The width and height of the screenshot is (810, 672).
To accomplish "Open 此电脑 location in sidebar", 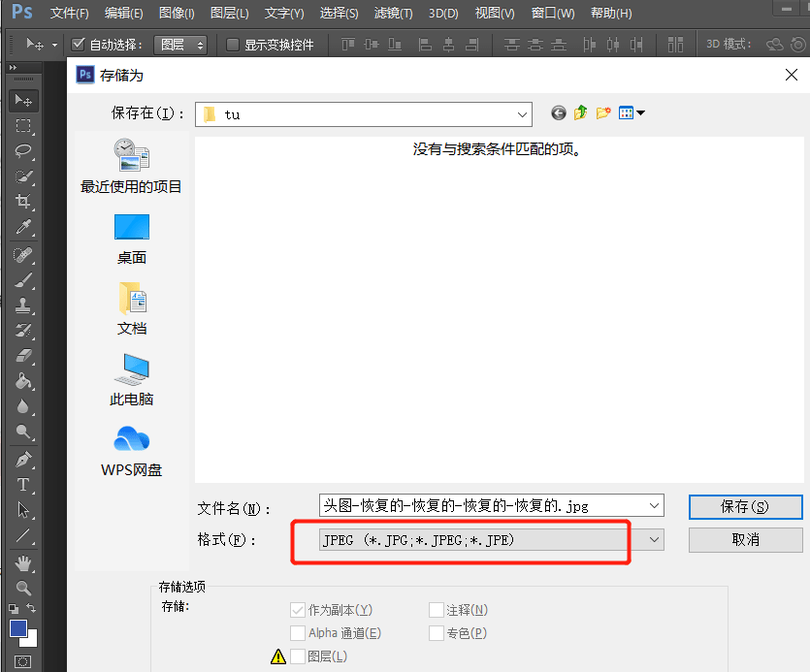I will tap(131, 380).
